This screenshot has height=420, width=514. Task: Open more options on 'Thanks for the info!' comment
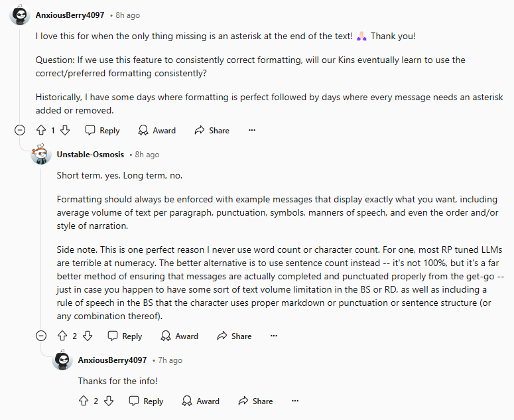(x=295, y=401)
